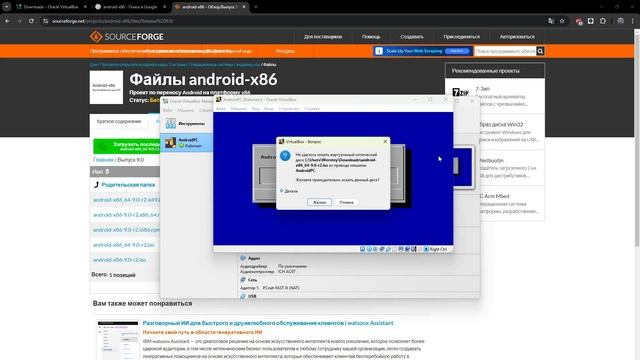The image size is (640, 360).
Task: Open Машина menu in AndroidPC VM window
Action: pos(239,109)
